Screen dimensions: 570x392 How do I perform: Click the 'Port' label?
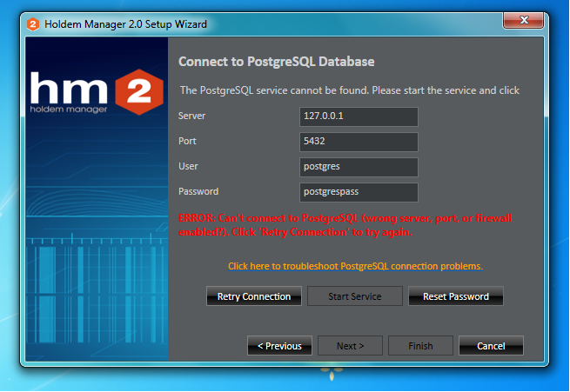click(x=187, y=141)
